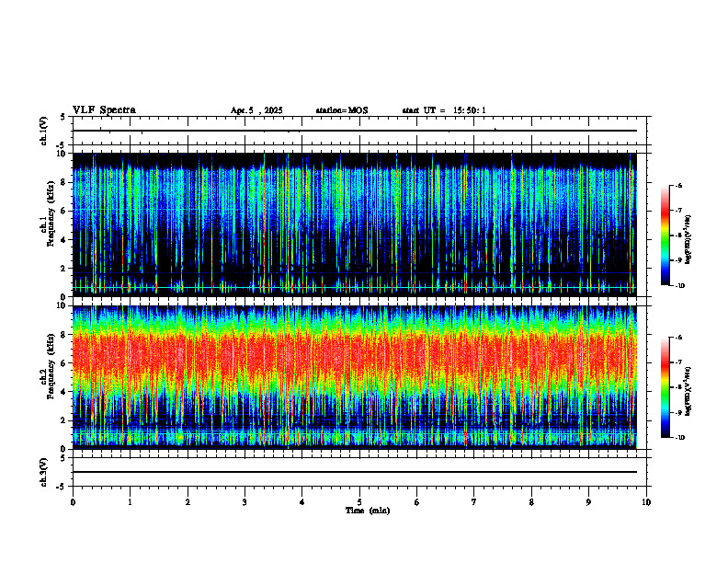Click time axis tick label "9"
The image size is (728, 563).
(588, 502)
